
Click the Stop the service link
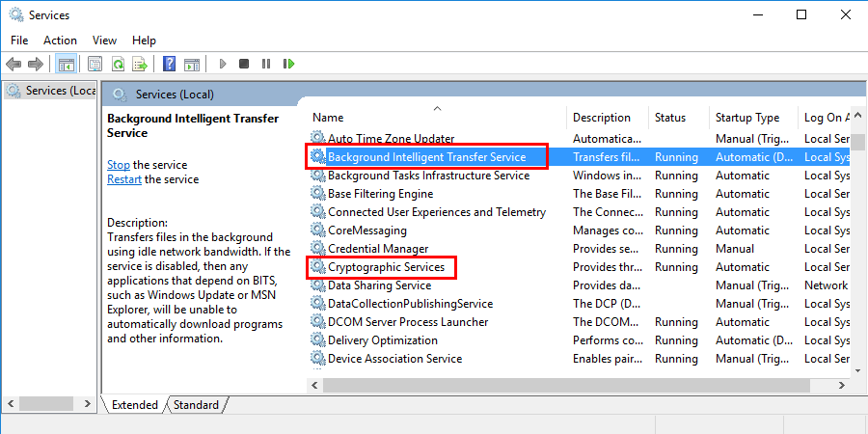pos(119,165)
